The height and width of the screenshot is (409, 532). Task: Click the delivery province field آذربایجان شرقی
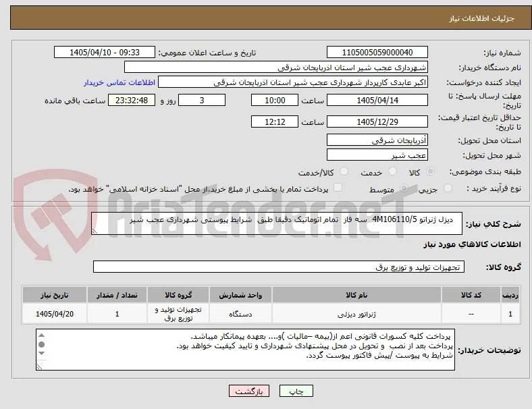pos(377,140)
